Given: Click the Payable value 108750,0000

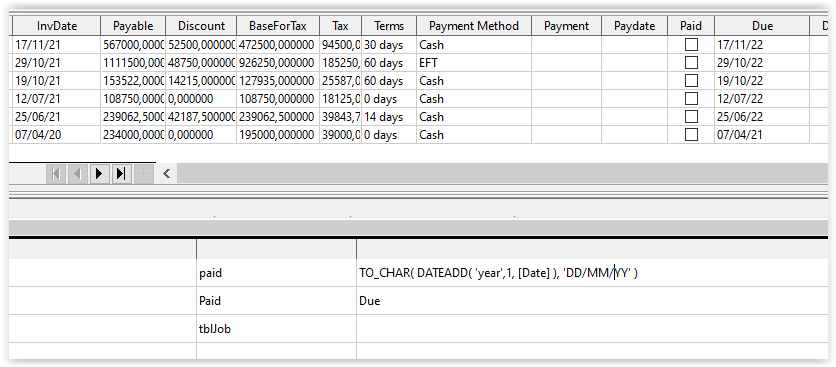Looking at the screenshot, I should [133, 99].
